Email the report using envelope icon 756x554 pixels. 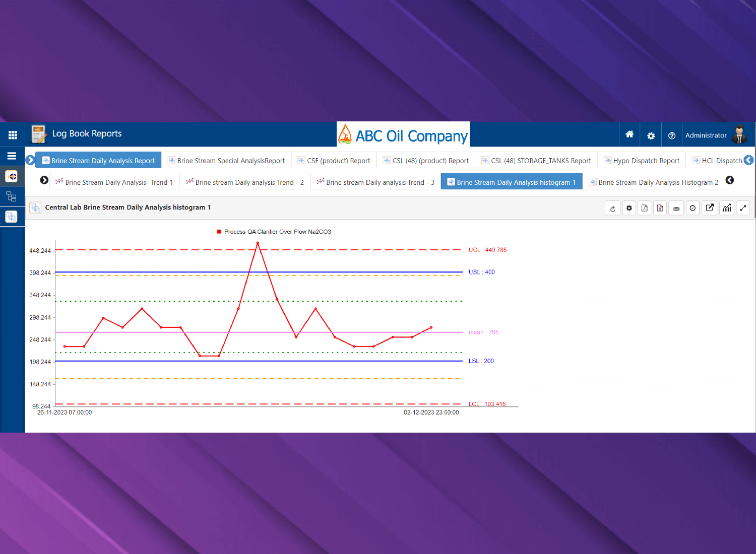676,209
